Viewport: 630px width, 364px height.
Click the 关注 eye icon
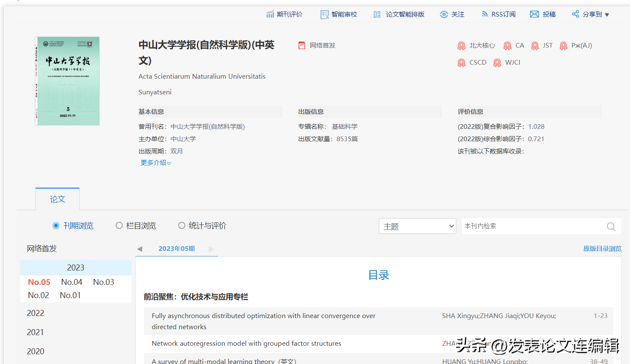444,14
